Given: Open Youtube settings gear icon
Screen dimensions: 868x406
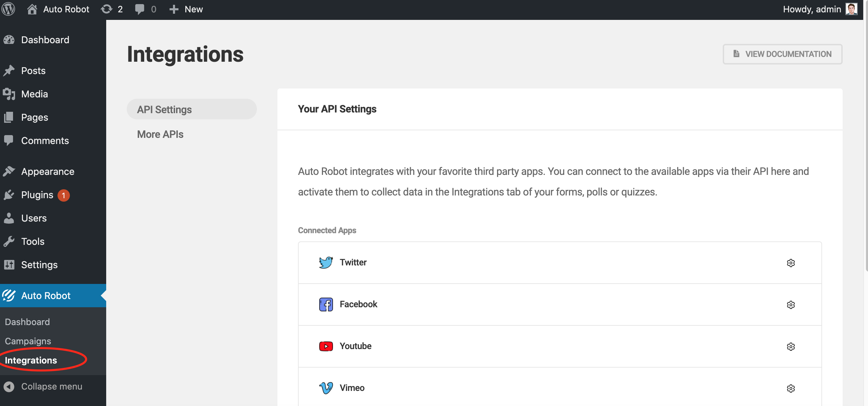Looking at the screenshot, I should click(791, 347).
